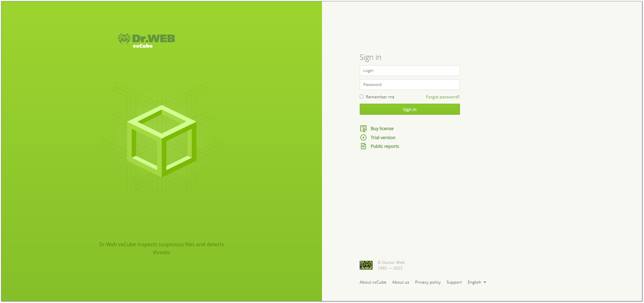Open the Support footer link

pos(454,282)
